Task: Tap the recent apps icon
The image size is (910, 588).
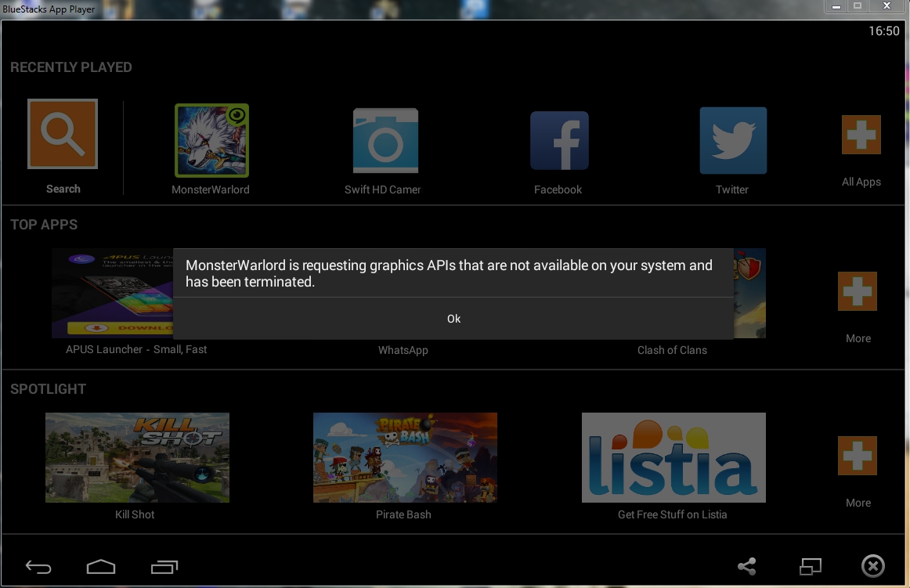Action: 164,567
